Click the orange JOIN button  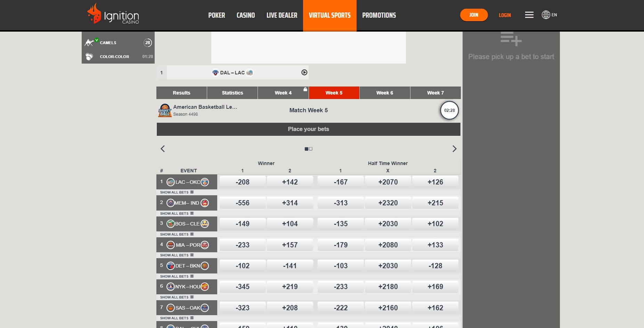[x=474, y=15]
